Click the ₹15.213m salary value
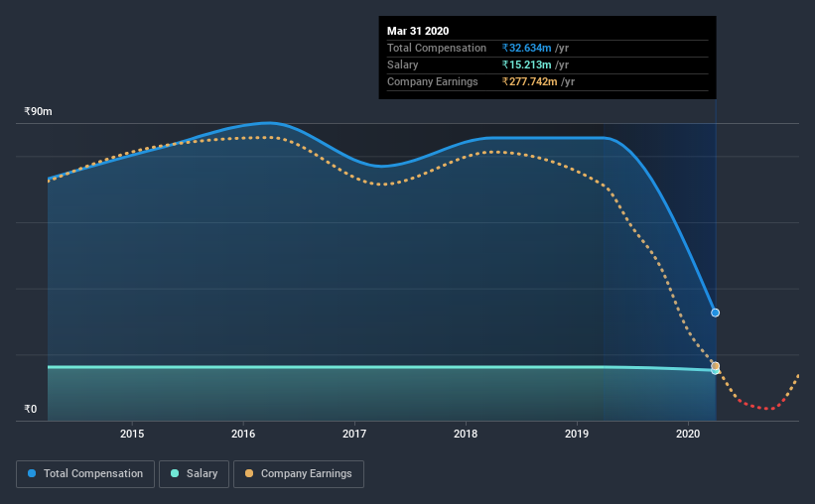Viewport: 815px width, 504px height. [526, 64]
